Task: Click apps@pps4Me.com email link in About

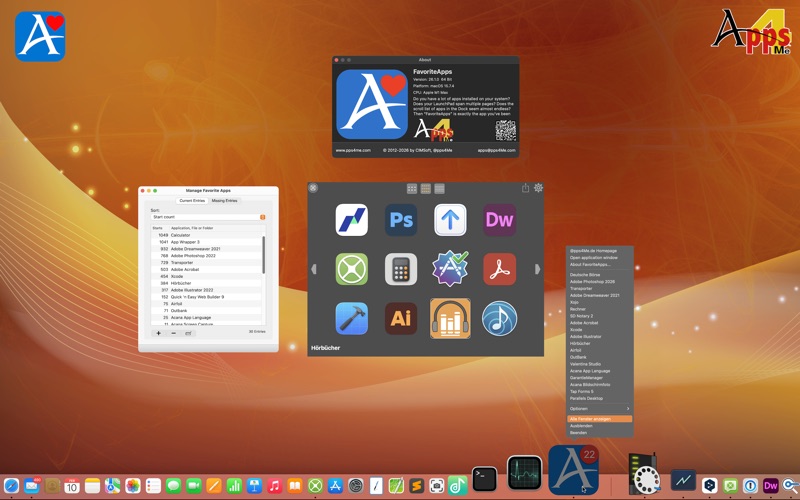Action: pos(496,151)
